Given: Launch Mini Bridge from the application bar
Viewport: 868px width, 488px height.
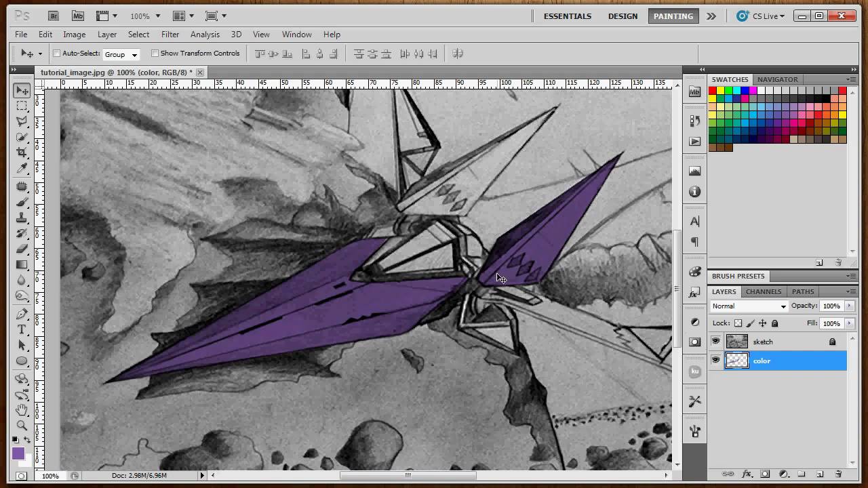Looking at the screenshot, I should click(77, 16).
